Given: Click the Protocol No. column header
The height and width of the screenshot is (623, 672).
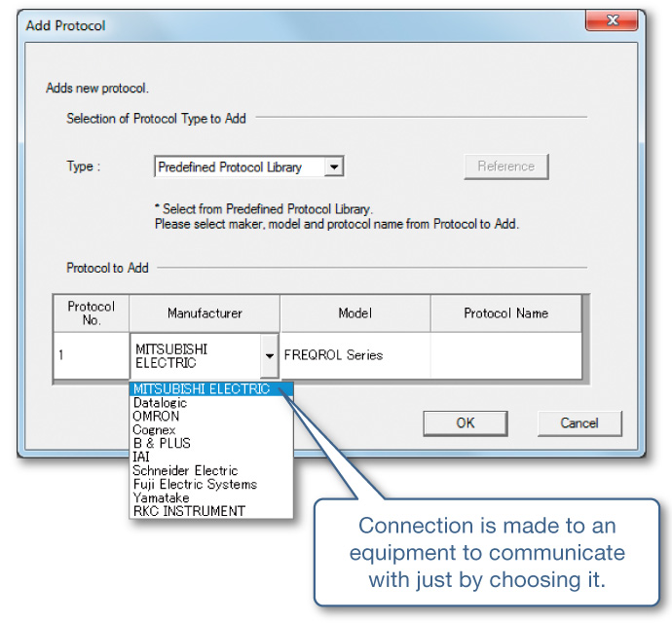Looking at the screenshot, I should (92, 313).
